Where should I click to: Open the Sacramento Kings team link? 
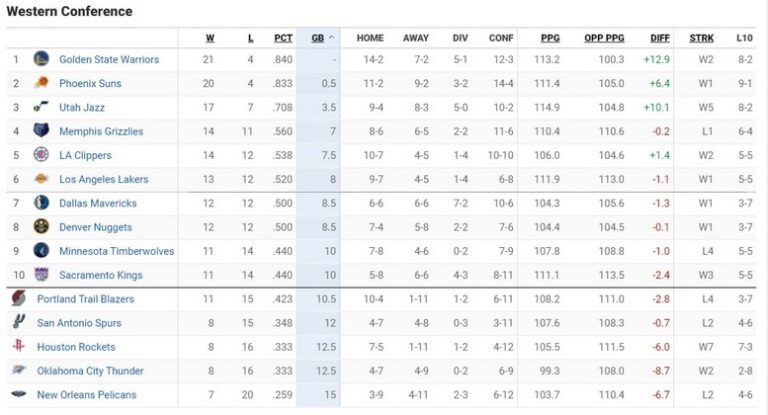pos(100,275)
